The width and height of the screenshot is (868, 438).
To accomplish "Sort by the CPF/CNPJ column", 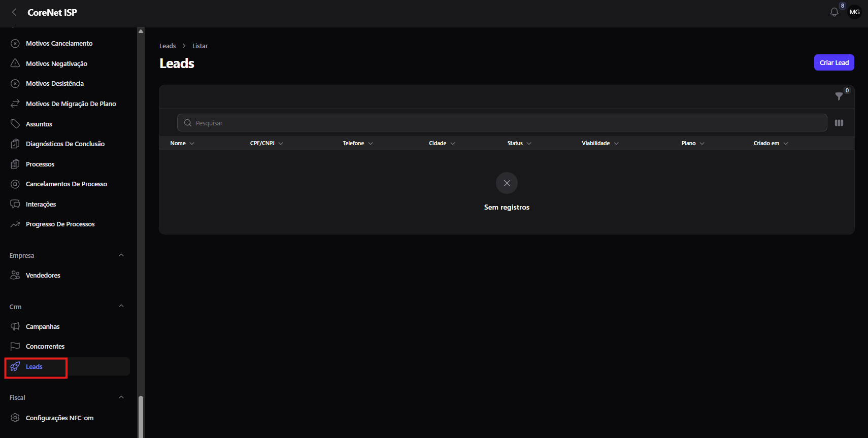I will [266, 143].
